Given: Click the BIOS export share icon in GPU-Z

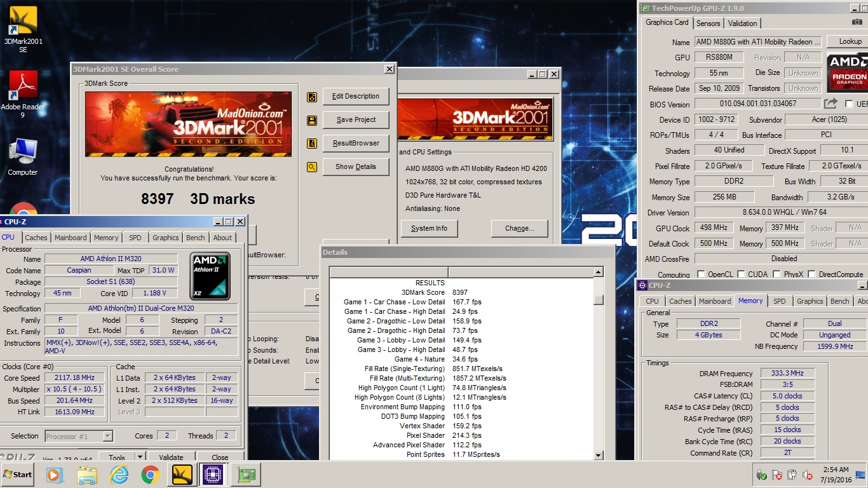Looking at the screenshot, I should point(831,104).
